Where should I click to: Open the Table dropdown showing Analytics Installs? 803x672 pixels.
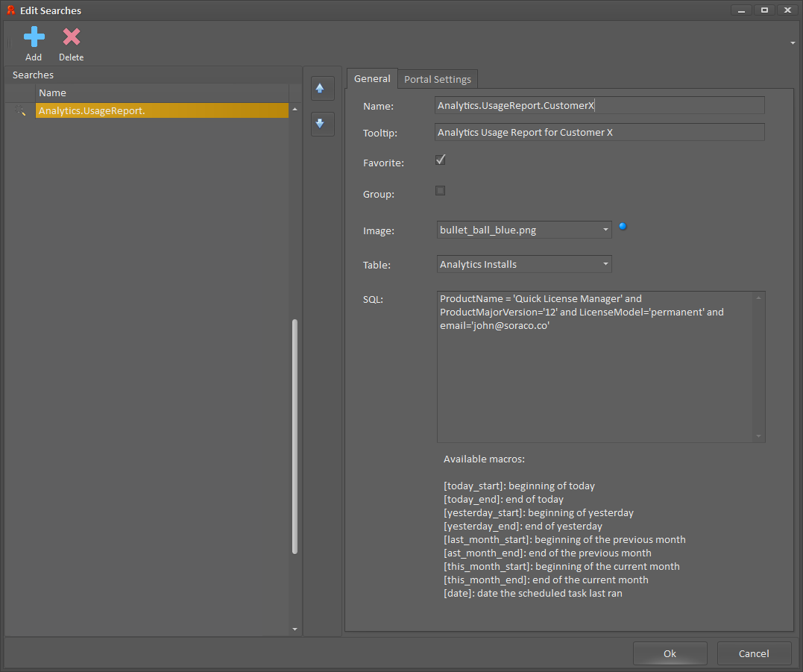click(524, 264)
